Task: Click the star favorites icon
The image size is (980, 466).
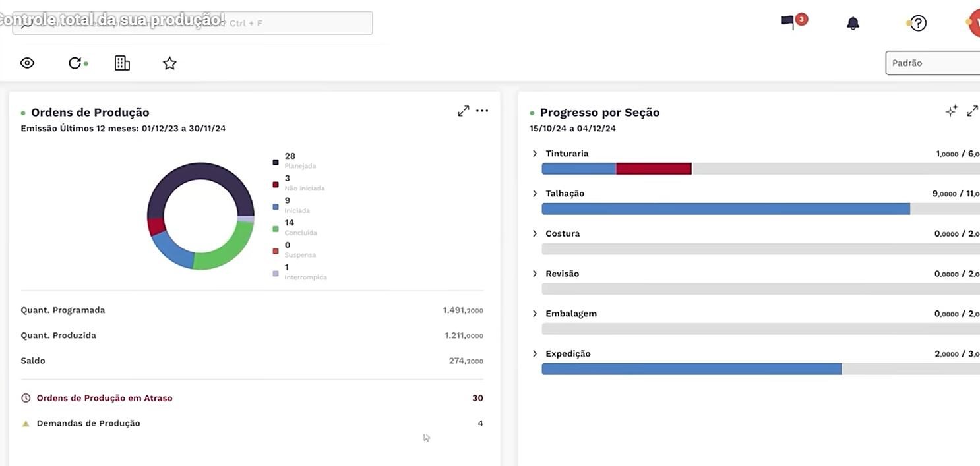Action: (169, 63)
